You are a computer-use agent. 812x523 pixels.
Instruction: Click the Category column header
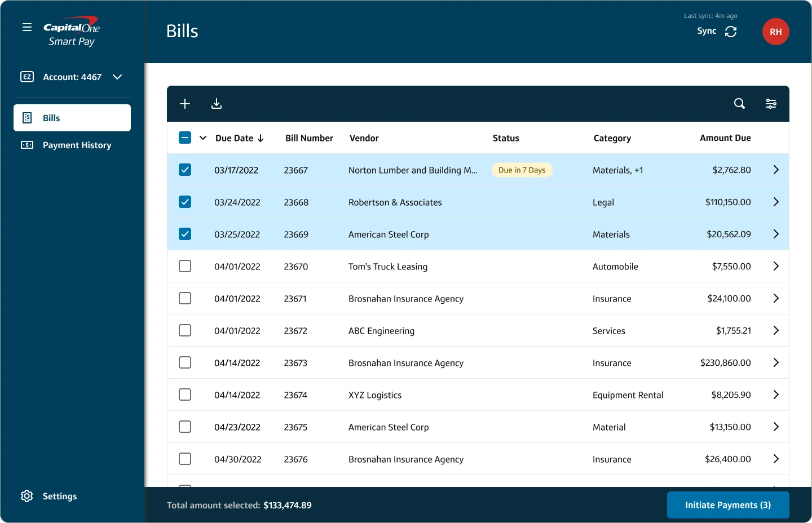(612, 139)
